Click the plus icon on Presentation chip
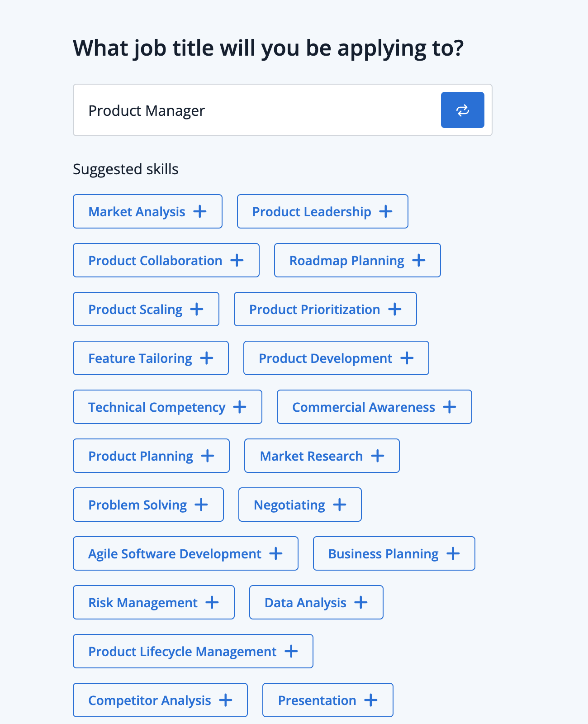588x724 pixels. [371, 700]
